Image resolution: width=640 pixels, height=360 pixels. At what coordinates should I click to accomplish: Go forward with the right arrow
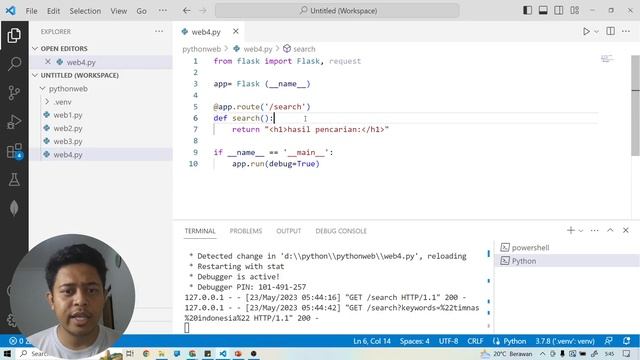pos(203,11)
